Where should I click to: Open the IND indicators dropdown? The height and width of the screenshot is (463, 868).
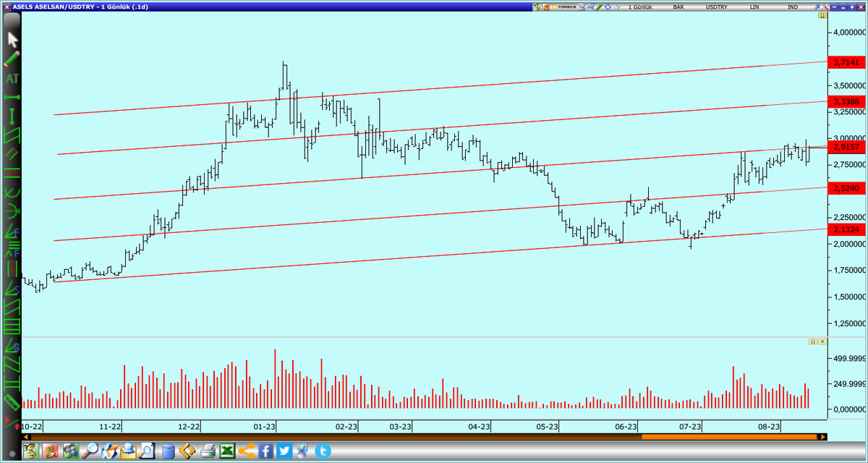pyautogui.click(x=793, y=7)
